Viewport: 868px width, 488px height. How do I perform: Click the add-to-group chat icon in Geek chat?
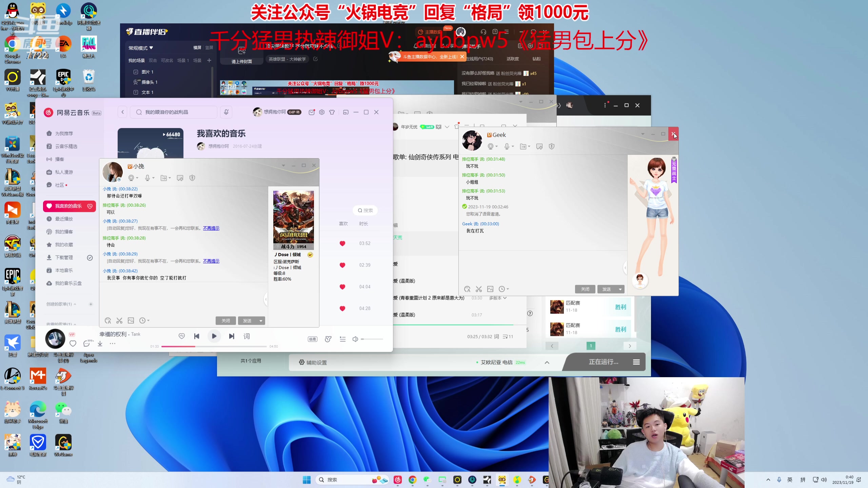[x=539, y=146]
